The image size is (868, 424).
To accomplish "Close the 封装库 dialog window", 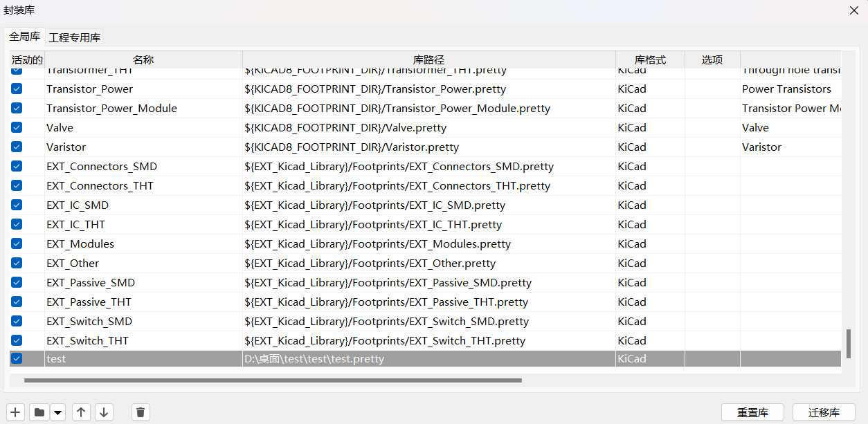I will (x=853, y=10).
